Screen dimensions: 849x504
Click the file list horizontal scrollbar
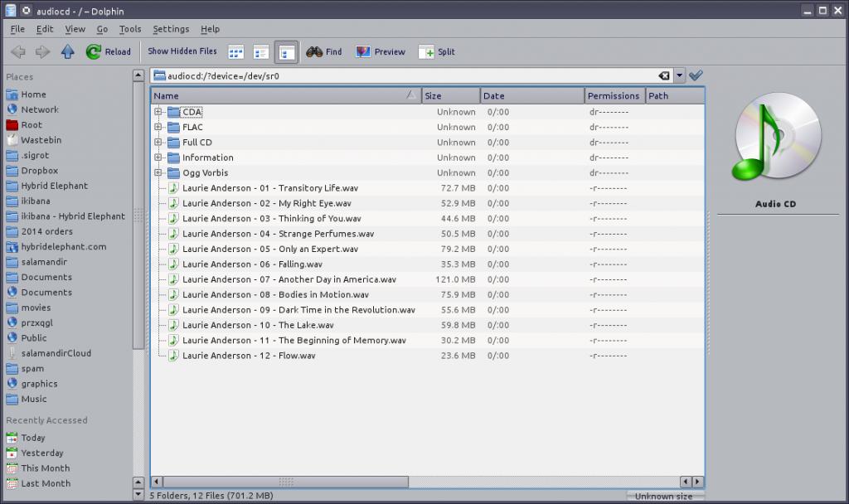pos(415,482)
